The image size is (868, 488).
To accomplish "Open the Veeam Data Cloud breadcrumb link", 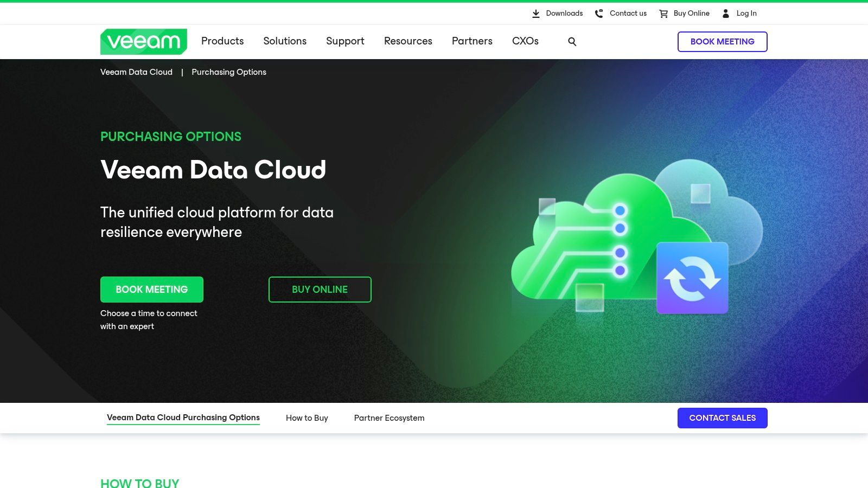I will coord(136,72).
